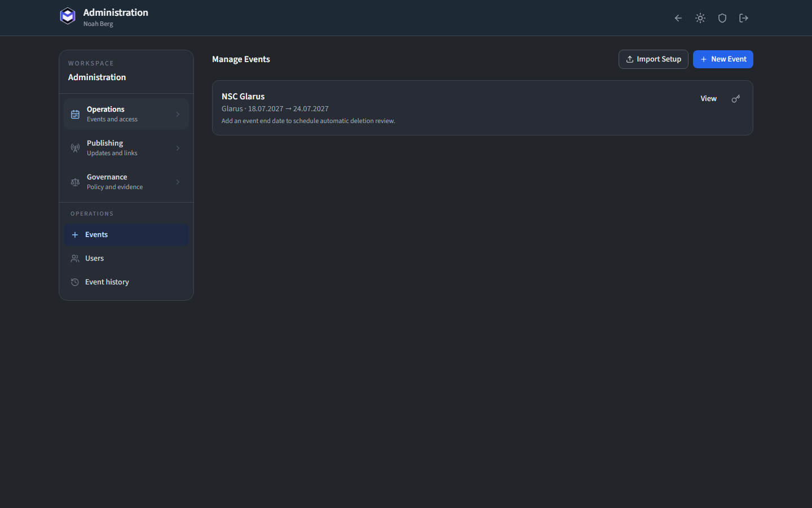Viewport: 812px width, 508px height.
Task: Click the Operations calendar icon
Action: point(75,115)
